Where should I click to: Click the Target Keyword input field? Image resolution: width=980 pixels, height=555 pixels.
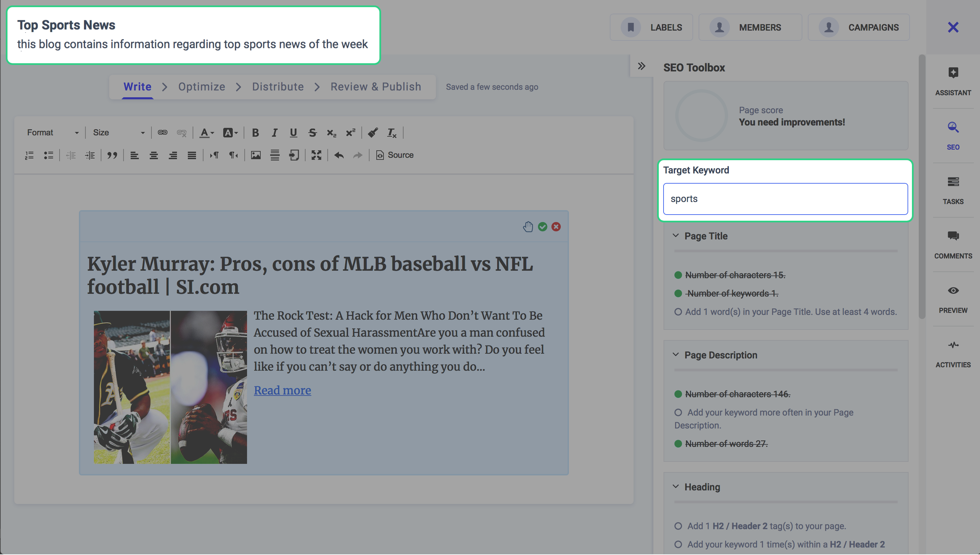(785, 199)
